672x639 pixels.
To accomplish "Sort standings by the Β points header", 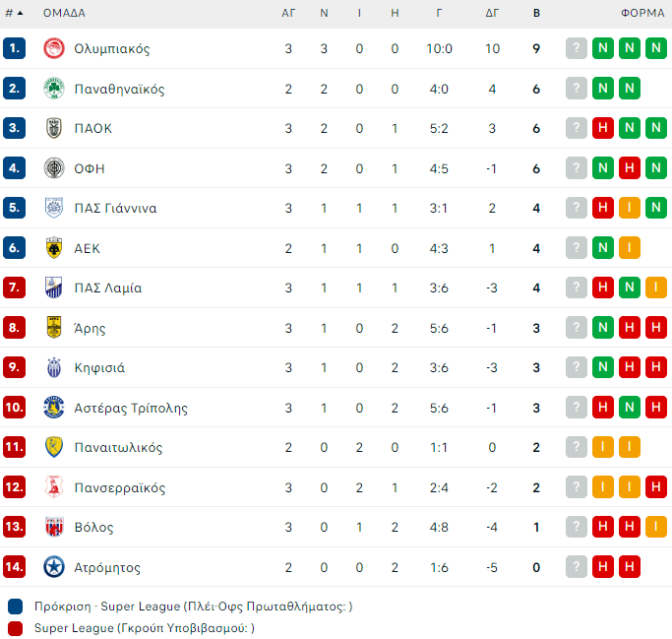I will tap(536, 13).
